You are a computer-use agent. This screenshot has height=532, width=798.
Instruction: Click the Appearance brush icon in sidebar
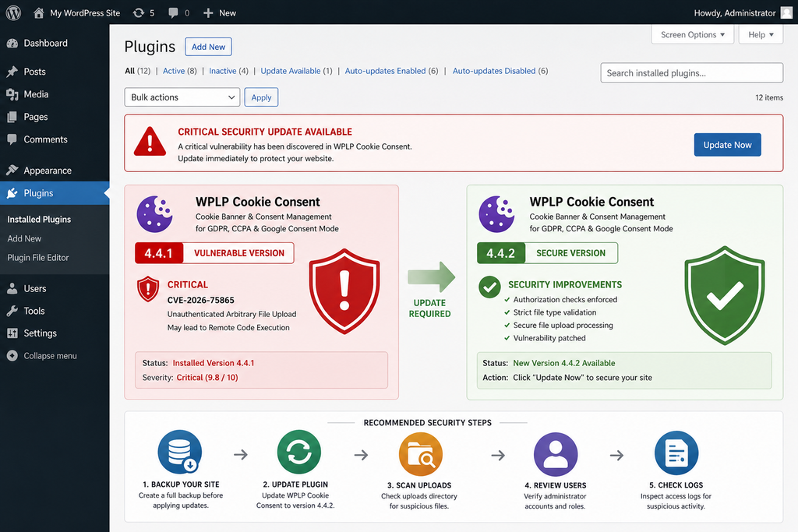pyautogui.click(x=12, y=171)
